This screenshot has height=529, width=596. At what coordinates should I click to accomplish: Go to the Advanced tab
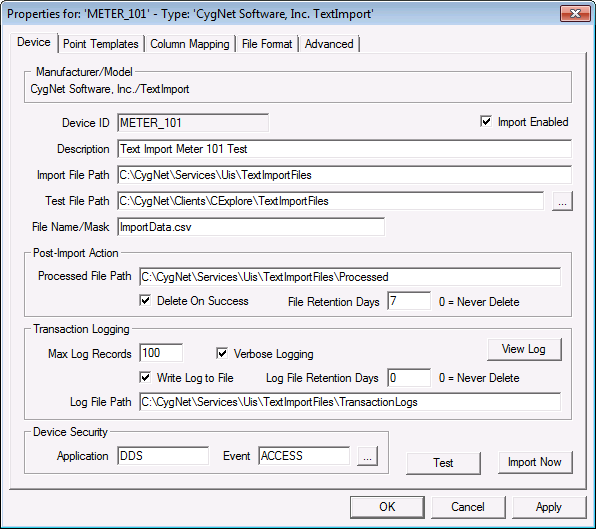click(x=329, y=44)
